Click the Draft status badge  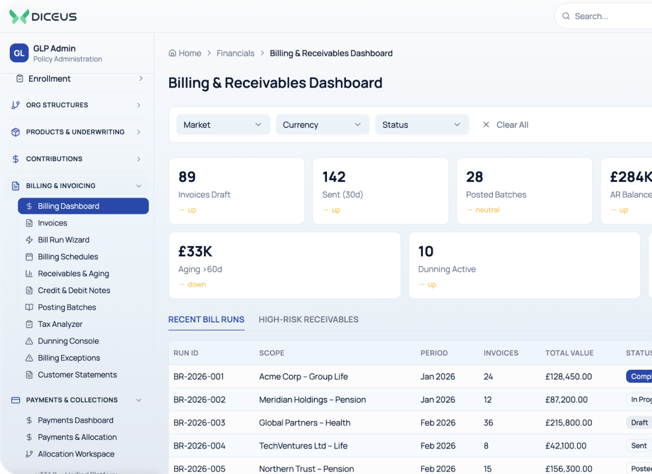pos(639,423)
